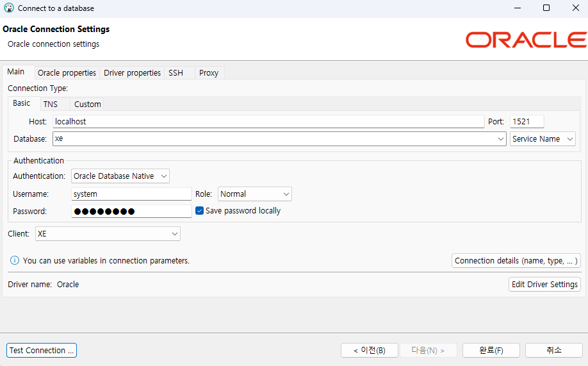Click the info icon beside variables hint

pyautogui.click(x=15, y=260)
